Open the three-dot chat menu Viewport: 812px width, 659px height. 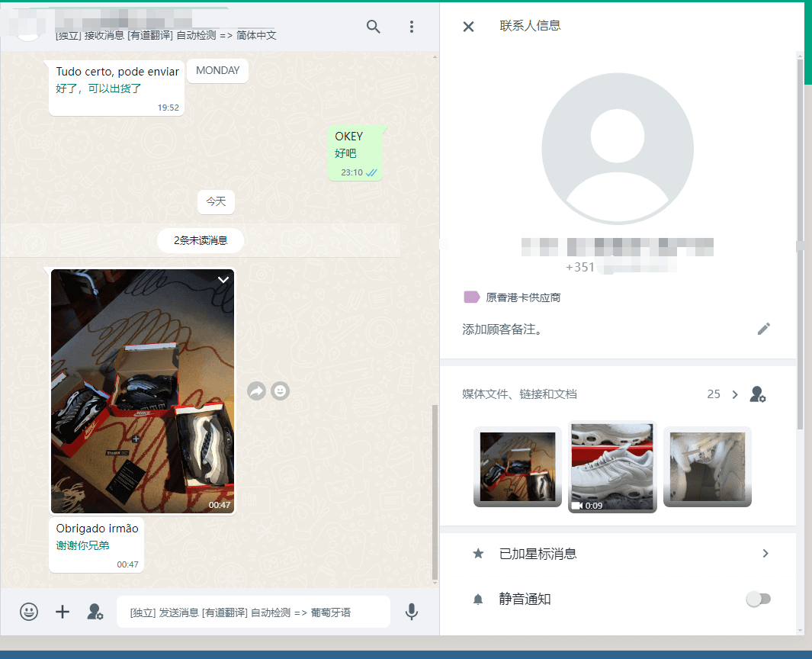coord(412,27)
